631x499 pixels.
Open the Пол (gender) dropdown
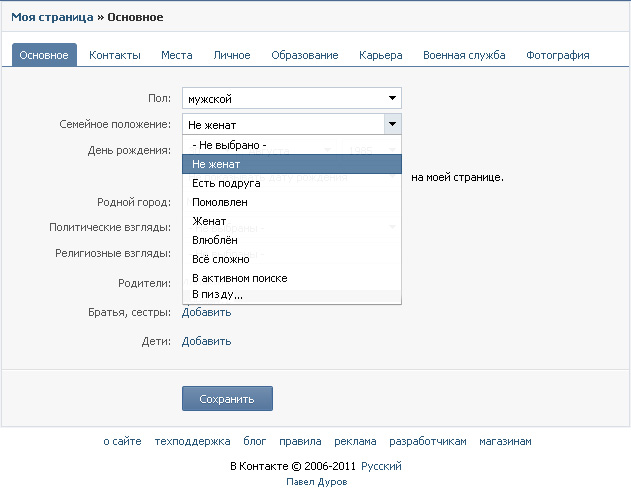pos(291,98)
